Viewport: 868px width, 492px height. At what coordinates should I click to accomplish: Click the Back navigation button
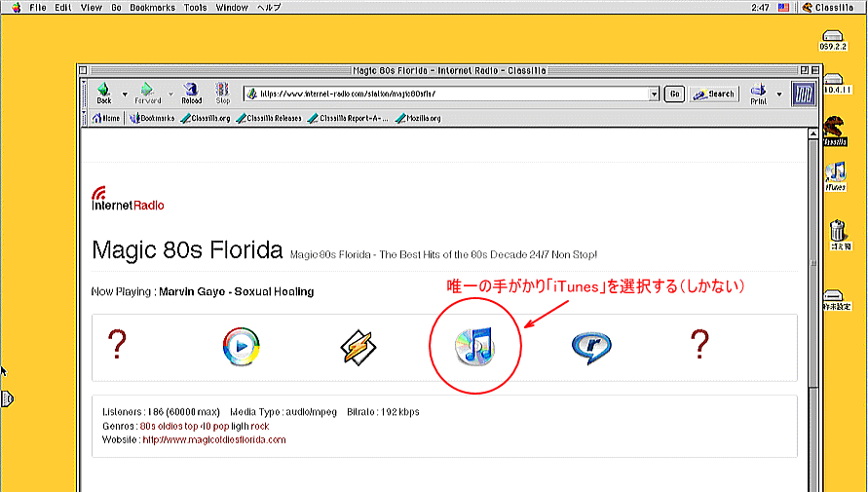point(103,94)
